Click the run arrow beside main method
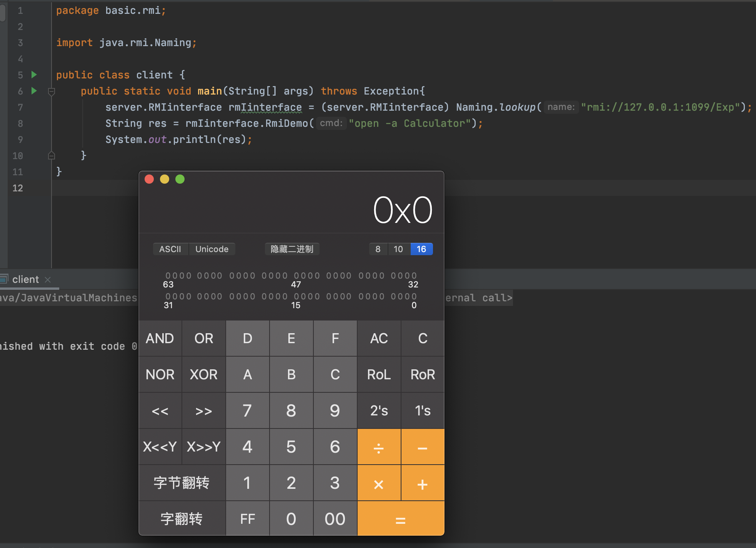Viewport: 756px width, 548px height. pyautogui.click(x=34, y=91)
